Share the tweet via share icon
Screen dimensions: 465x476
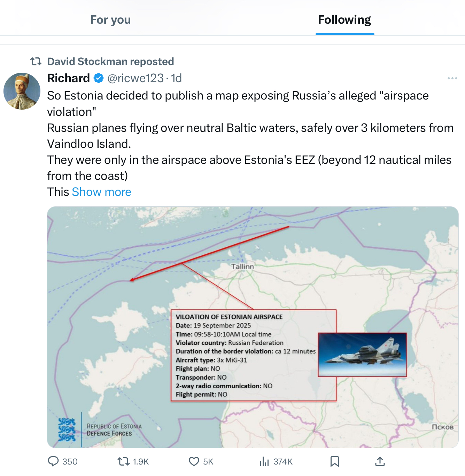[x=380, y=461]
